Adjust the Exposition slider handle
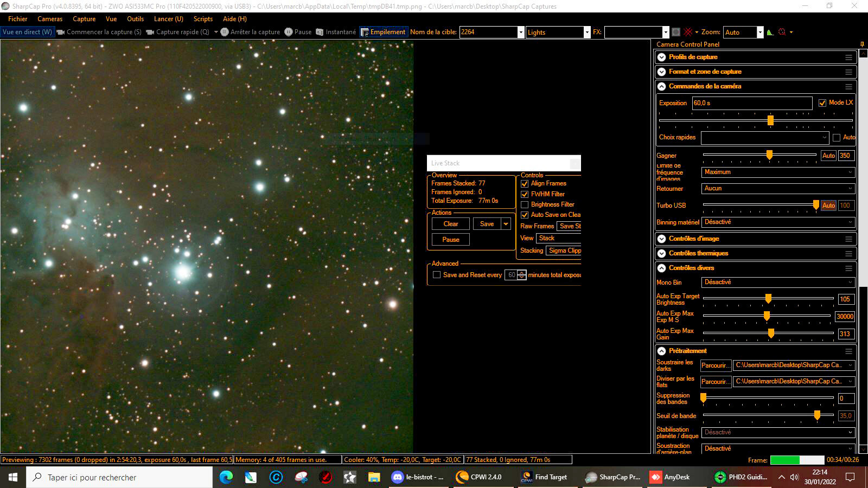The height and width of the screenshot is (488, 868). click(x=770, y=120)
